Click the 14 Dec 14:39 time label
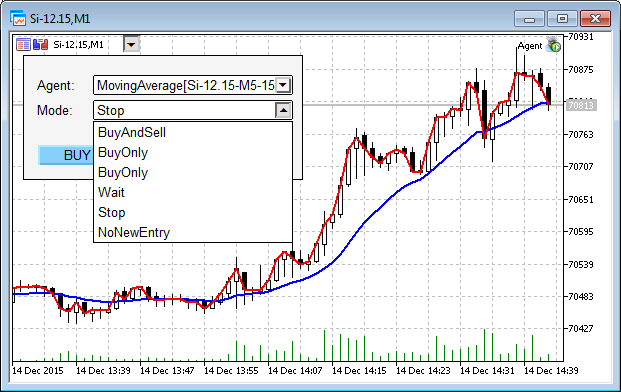The image size is (621, 392). 551,371
